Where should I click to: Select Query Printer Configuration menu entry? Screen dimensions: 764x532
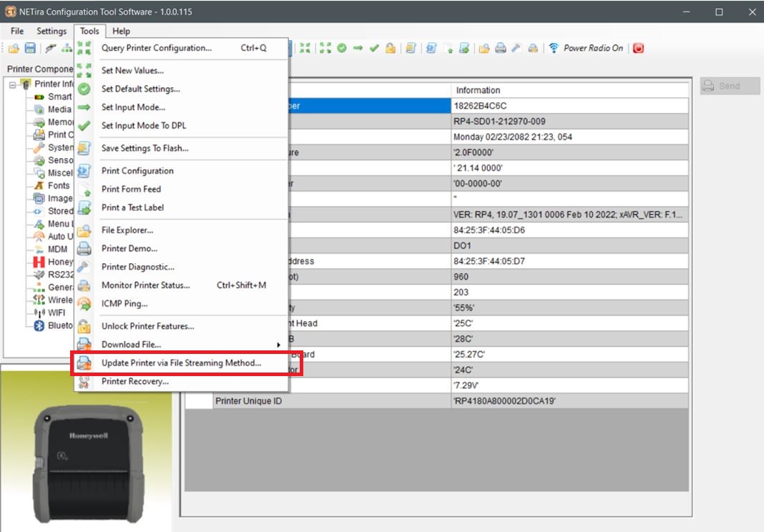[159, 48]
